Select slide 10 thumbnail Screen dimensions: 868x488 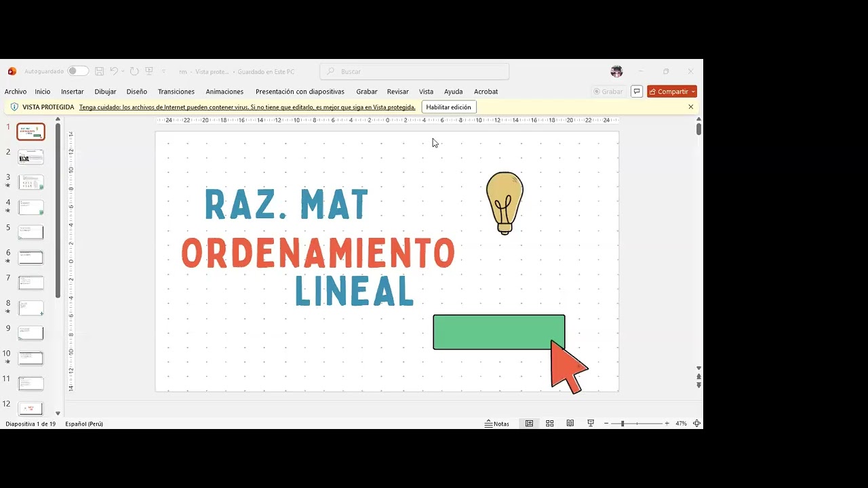(31, 358)
